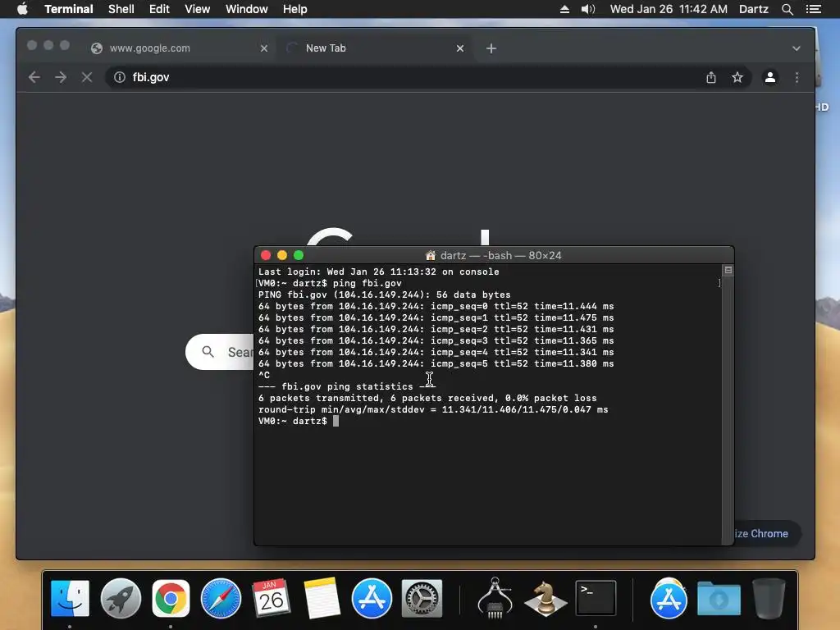Open a new Chrome tab with plus button
Image resolution: width=840 pixels, height=630 pixels.
[491, 48]
